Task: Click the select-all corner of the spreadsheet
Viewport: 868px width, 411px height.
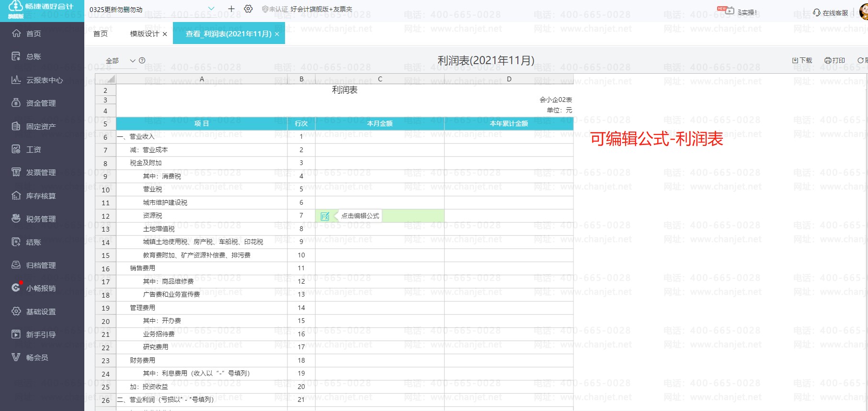Action: point(106,79)
